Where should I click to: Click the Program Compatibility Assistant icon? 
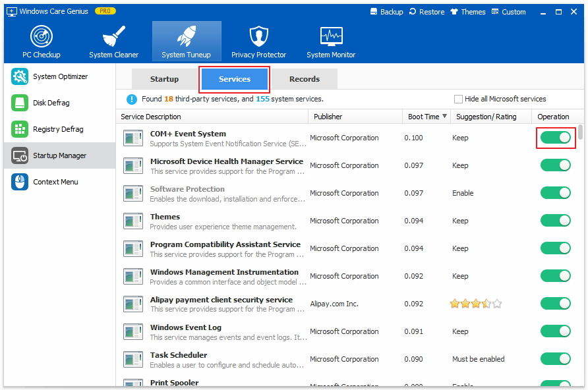coord(133,249)
